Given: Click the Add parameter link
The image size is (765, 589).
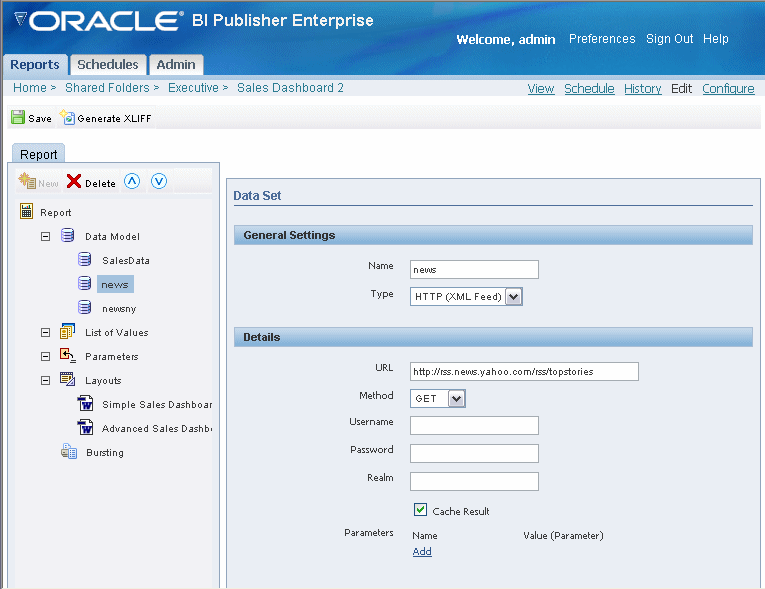Looking at the screenshot, I should tap(422, 551).
